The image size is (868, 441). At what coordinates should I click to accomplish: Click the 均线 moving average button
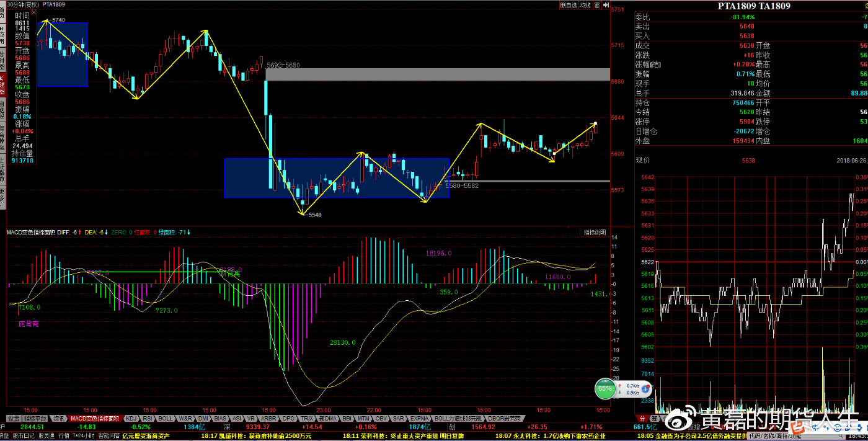coord(586,5)
